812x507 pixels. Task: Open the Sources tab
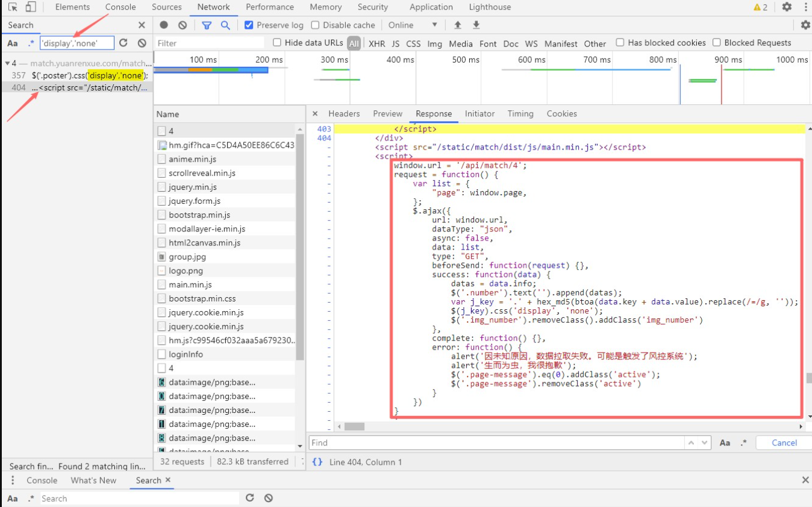tap(167, 7)
